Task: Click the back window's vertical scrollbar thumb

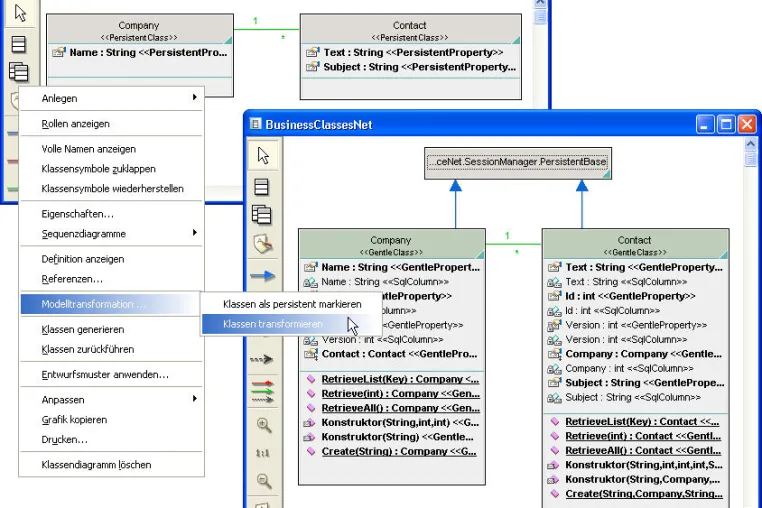Action: point(540,17)
